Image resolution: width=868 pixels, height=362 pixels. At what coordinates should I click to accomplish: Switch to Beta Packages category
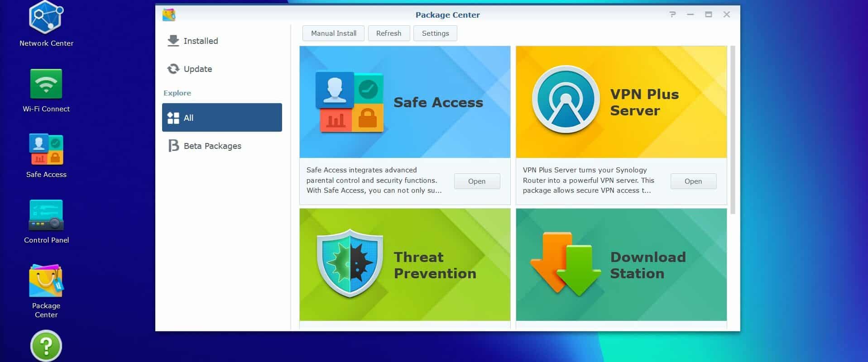[x=222, y=146]
